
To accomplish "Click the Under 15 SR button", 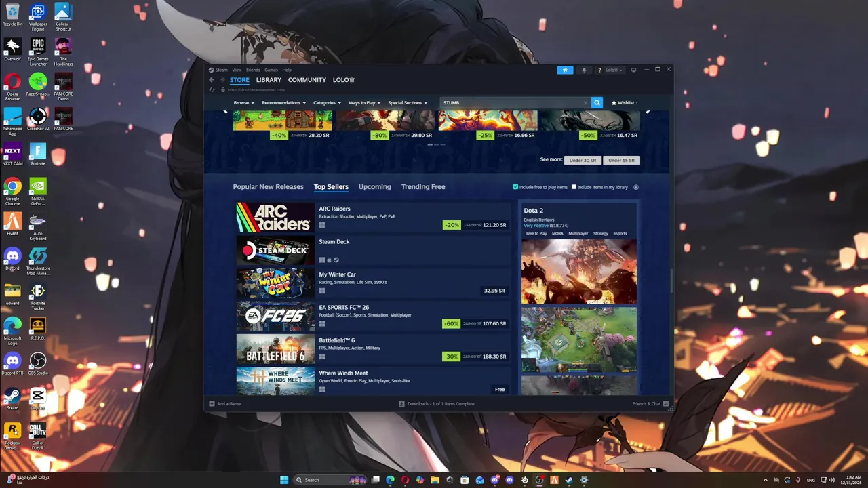I will point(622,160).
